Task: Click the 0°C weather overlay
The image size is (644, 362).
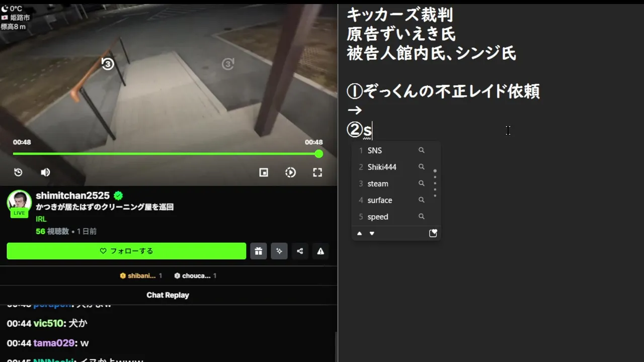Action: [12, 9]
